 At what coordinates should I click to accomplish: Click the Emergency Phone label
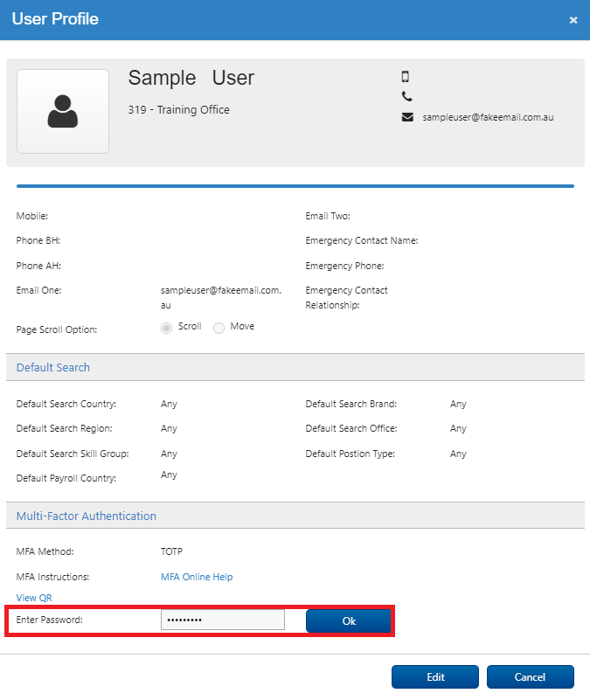[344, 266]
